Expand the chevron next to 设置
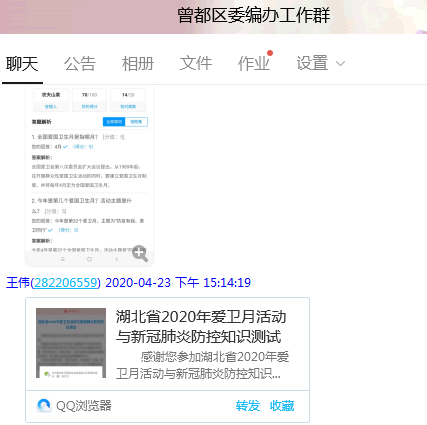Screen dimensions: 427x425 pyautogui.click(x=340, y=64)
